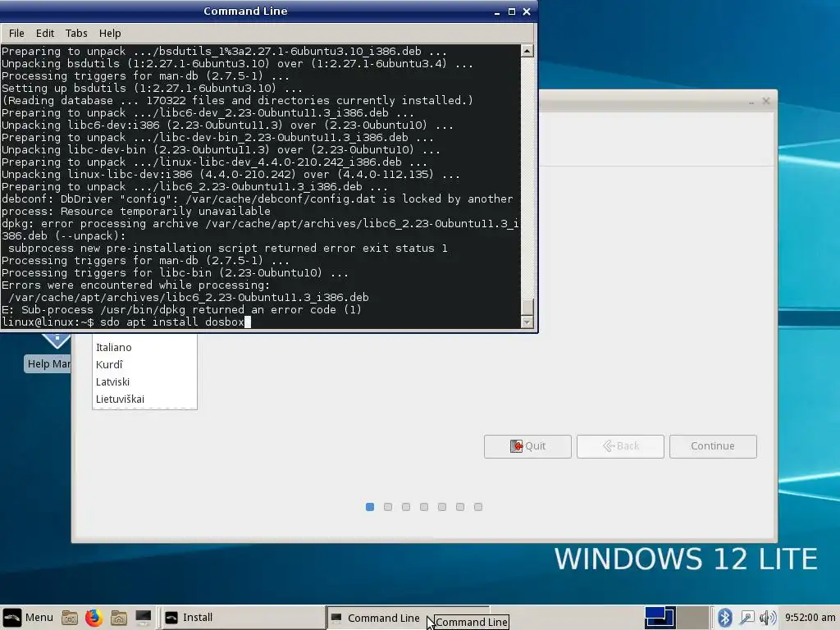Click the Continue button in the installer

coord(713,446)
